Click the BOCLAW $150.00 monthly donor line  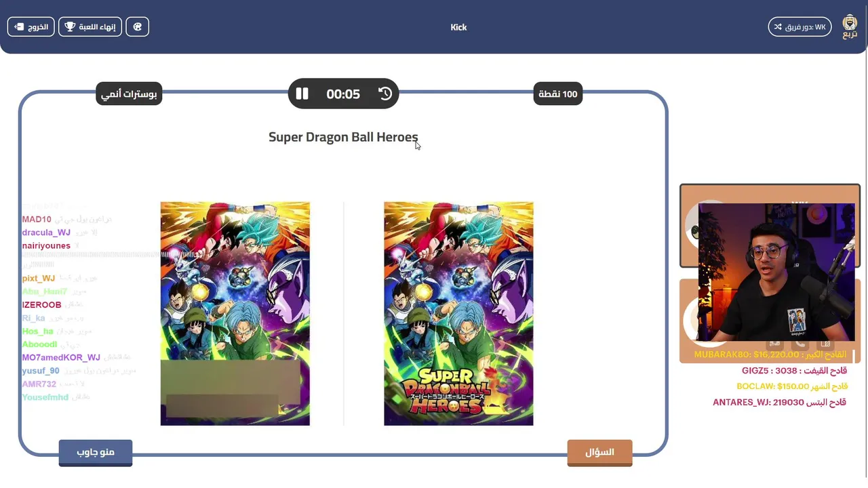791,386
